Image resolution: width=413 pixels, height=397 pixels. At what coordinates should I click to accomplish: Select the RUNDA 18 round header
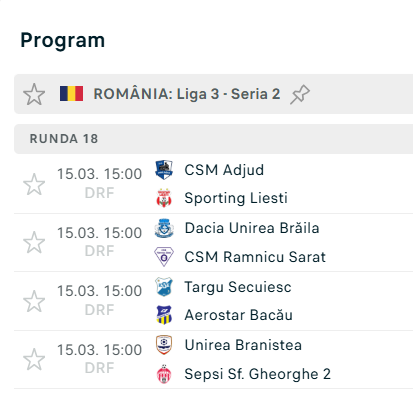(213, 139)
